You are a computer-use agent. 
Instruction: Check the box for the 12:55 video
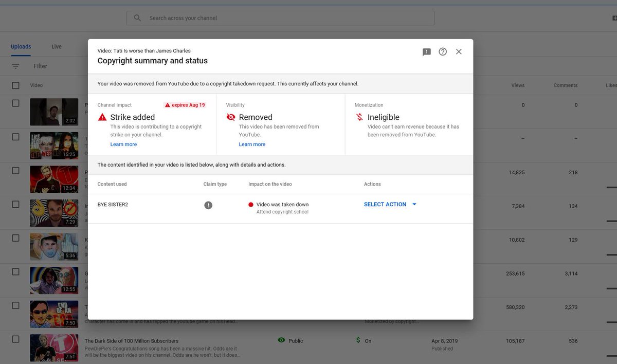click(16, 272)
